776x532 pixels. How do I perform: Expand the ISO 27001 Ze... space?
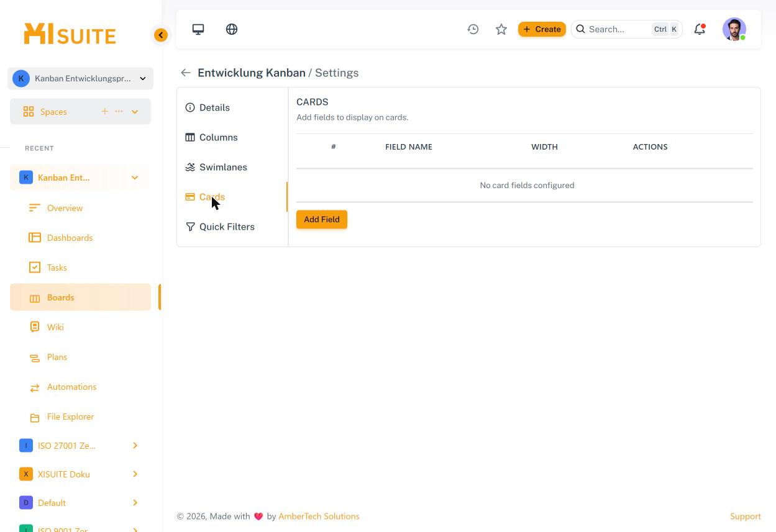coord(135,446)
